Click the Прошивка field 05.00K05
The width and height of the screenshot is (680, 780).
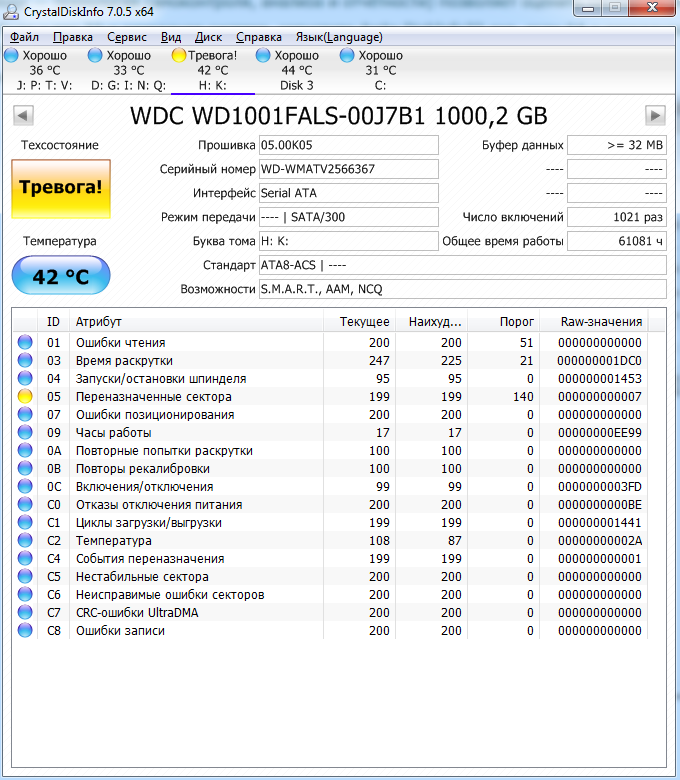(349, 145)
